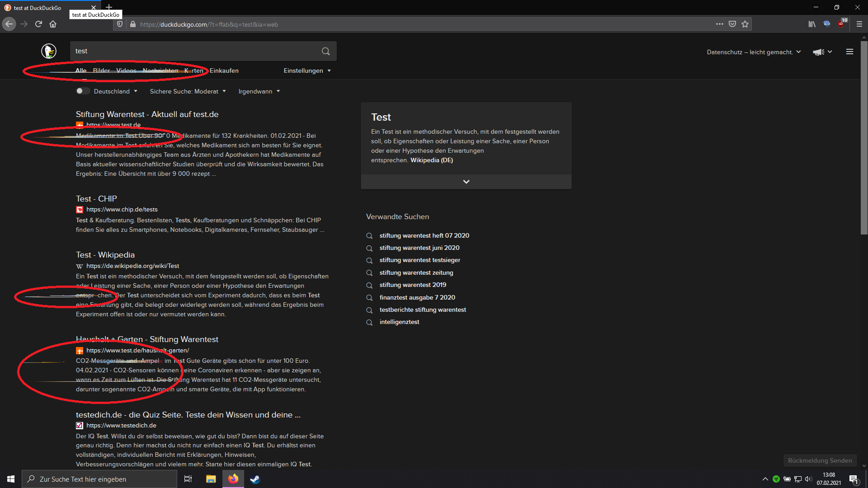Open the Irgendwann time filter dropdown
Screen dimensions: 868x488
click(x=259, y=91)
